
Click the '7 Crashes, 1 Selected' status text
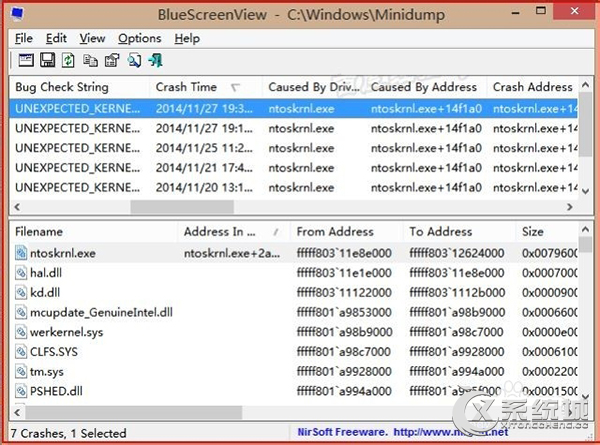[68, 433]
